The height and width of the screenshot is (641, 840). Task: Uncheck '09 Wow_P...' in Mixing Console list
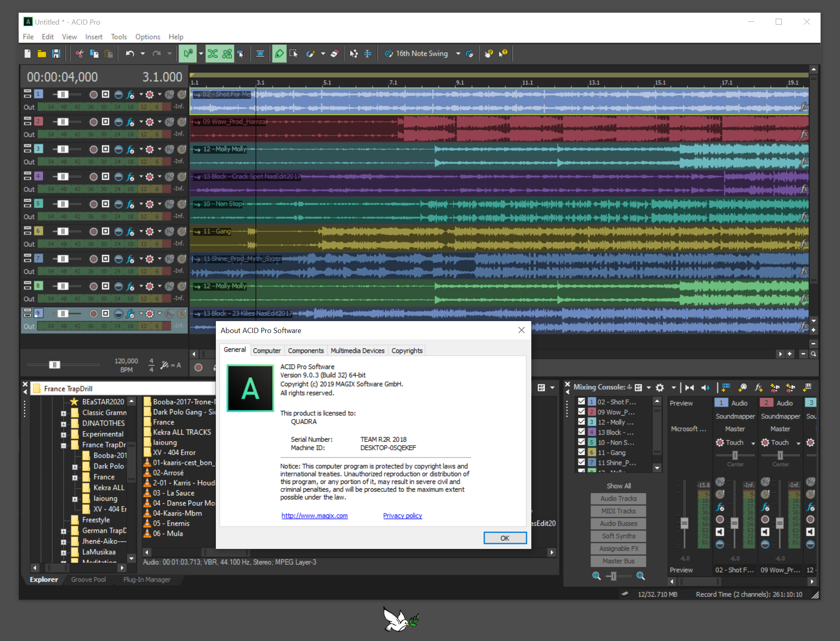tap(581, 412)
